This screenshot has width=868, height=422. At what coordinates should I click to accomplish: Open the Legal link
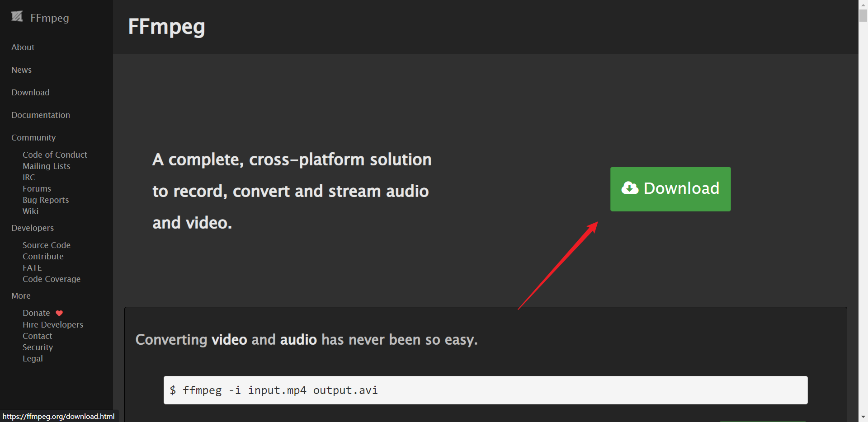33,358
